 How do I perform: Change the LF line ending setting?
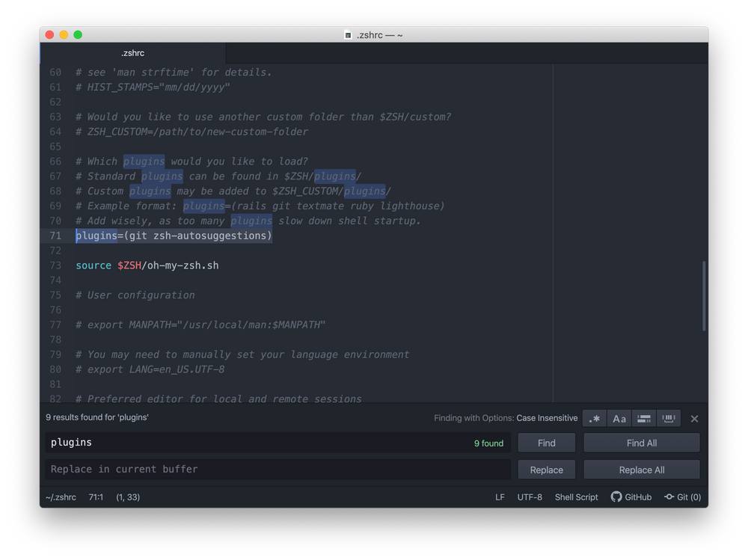coord(500,496)
